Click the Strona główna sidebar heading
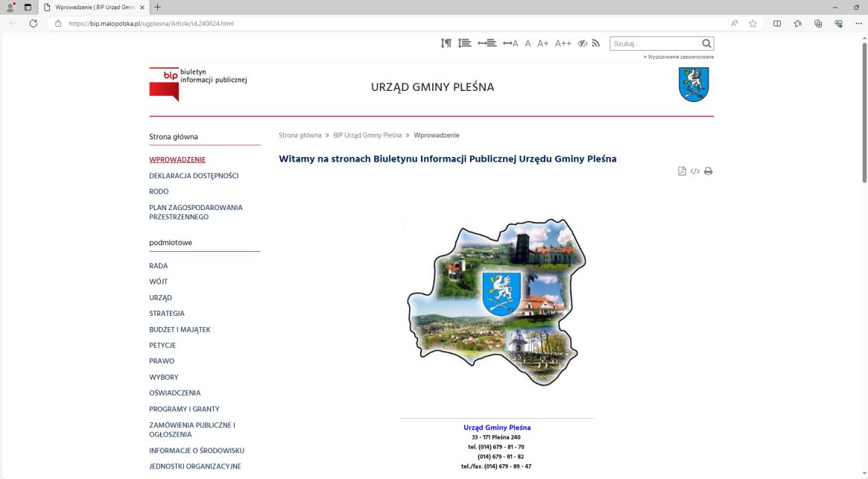Image resolution: width=868 pixels, height=479 pixels. 174,137
